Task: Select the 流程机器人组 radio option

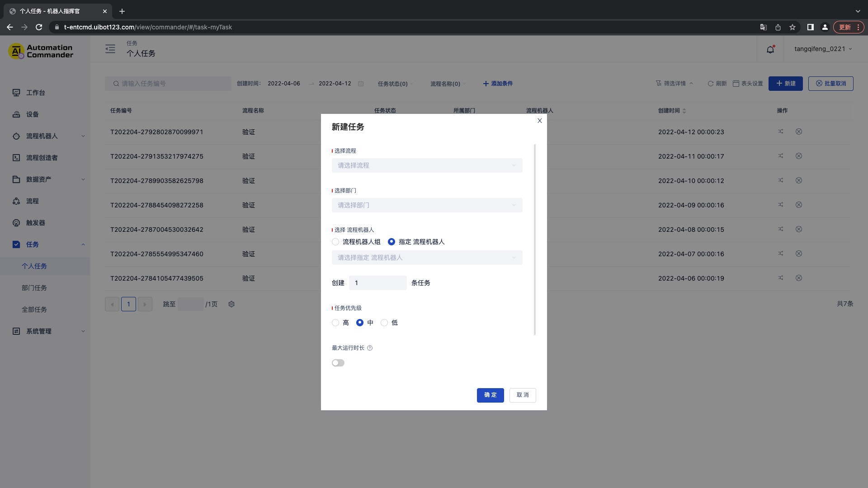Action: [x=335, y=242]
